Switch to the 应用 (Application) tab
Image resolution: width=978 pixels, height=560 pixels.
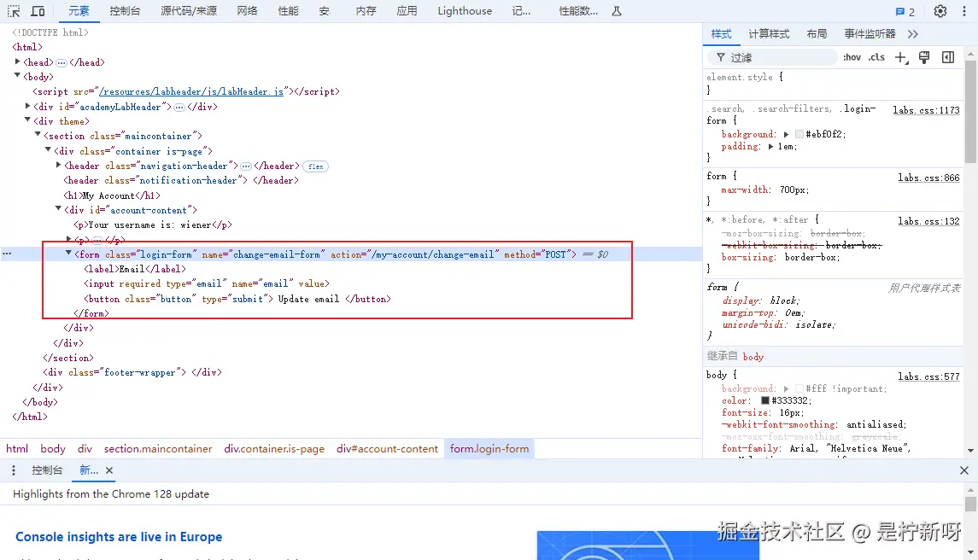click(x=407, y=11)
